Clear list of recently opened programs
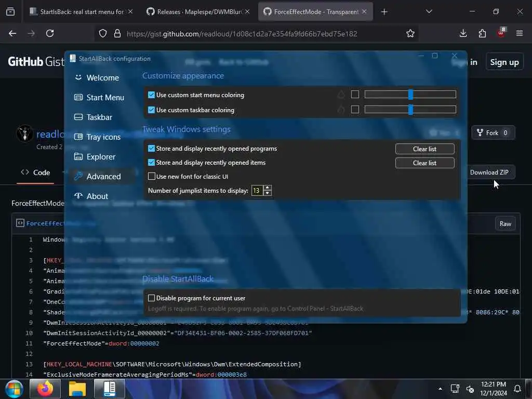 point(425,149)
